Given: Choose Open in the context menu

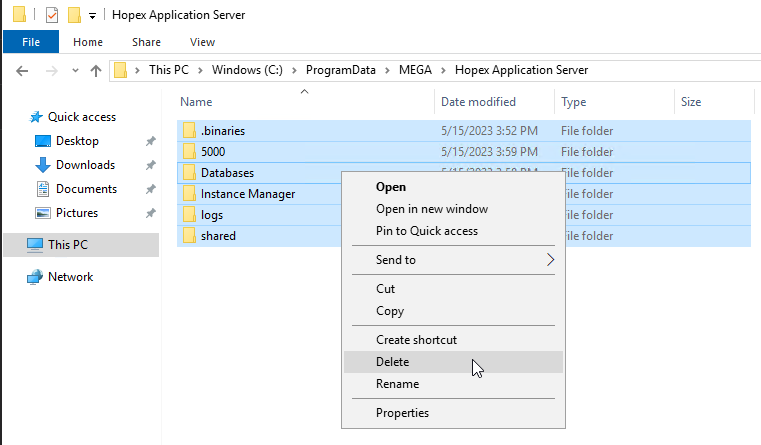Looking at the screenshot, I should point(453,187).
